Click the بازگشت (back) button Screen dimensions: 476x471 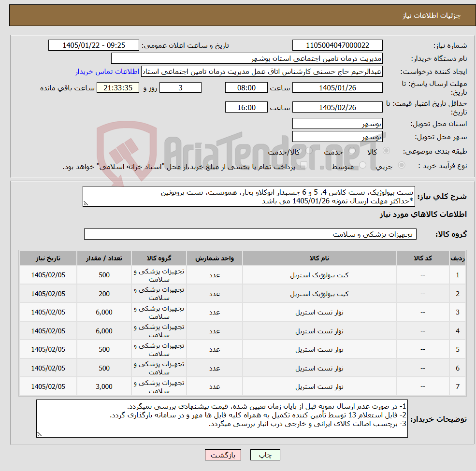(223, 455)
